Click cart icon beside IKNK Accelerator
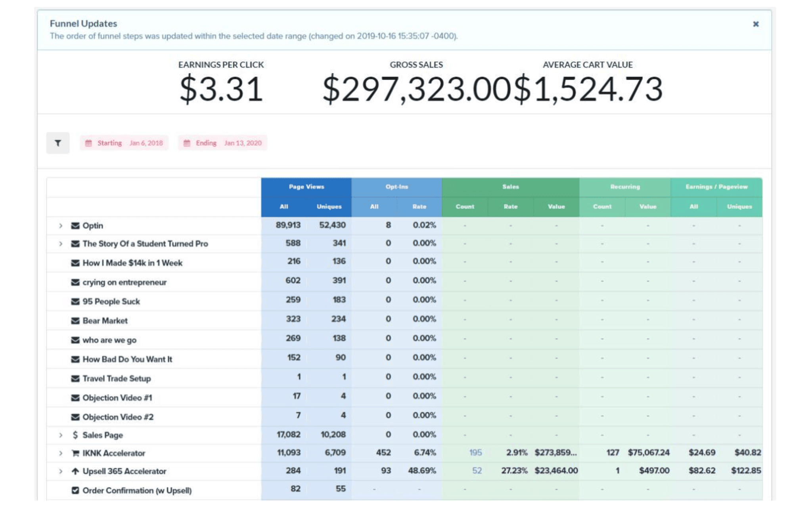Screen dimensions: 812x511 (75, 453)
